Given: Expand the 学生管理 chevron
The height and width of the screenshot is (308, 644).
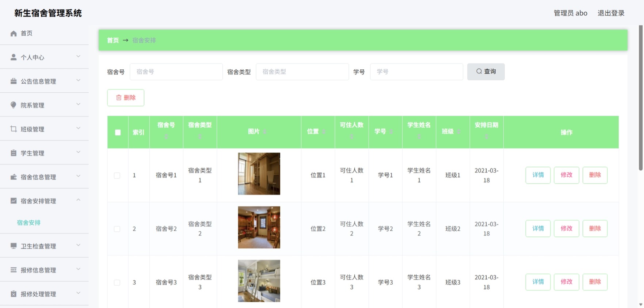Looking at the screenshot, I should coord(78,152).
